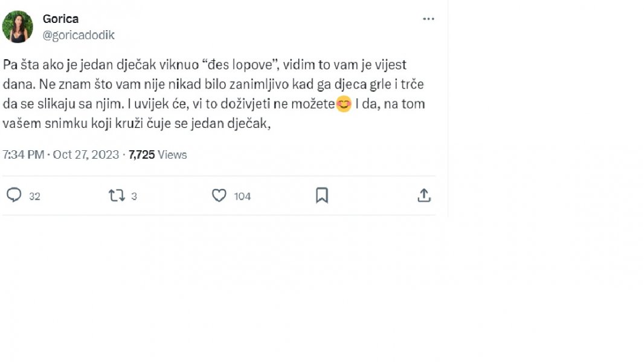The width and height of the screenshot is (644, 362).
Task: Bookmark this tweet
Action: [321, 195]
